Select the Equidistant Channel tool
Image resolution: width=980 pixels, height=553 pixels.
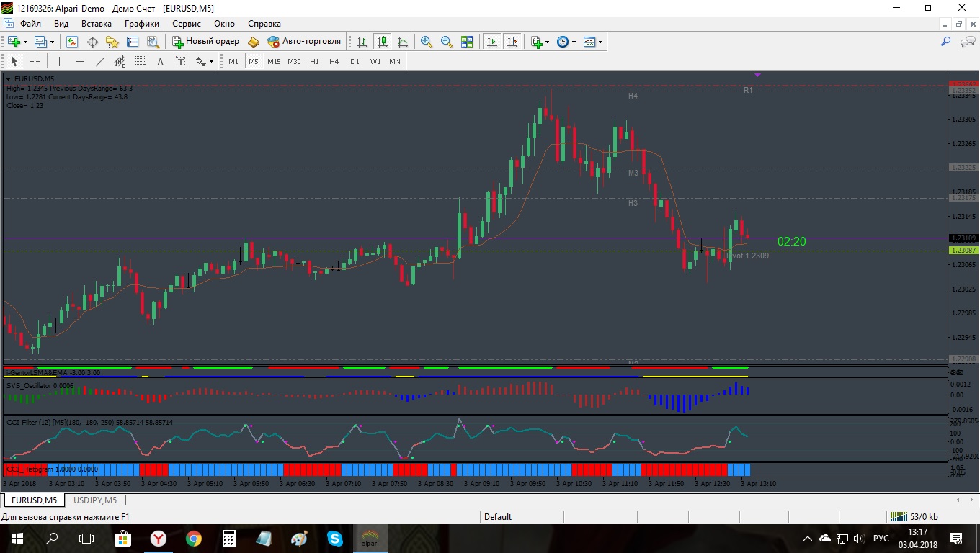click(120, 61)
